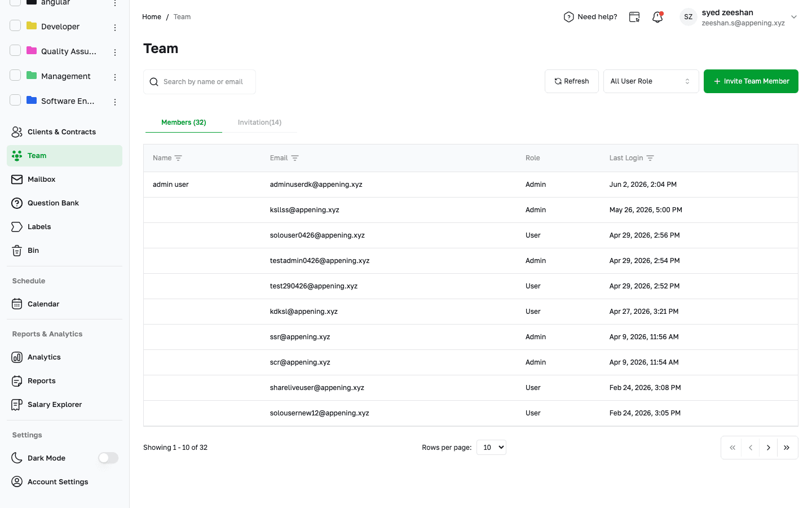The height and width of the screenshot is (508, 812).
Task: Switch to the Invitation(14) tab
Action: tap(259, 122)
